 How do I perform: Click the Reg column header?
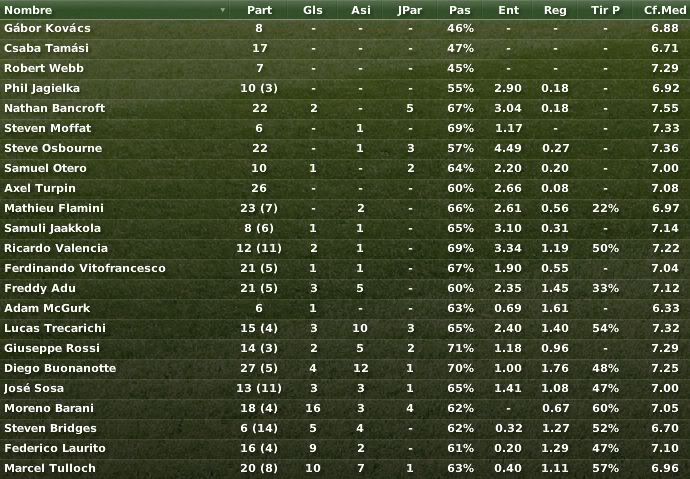pos(555,10)
